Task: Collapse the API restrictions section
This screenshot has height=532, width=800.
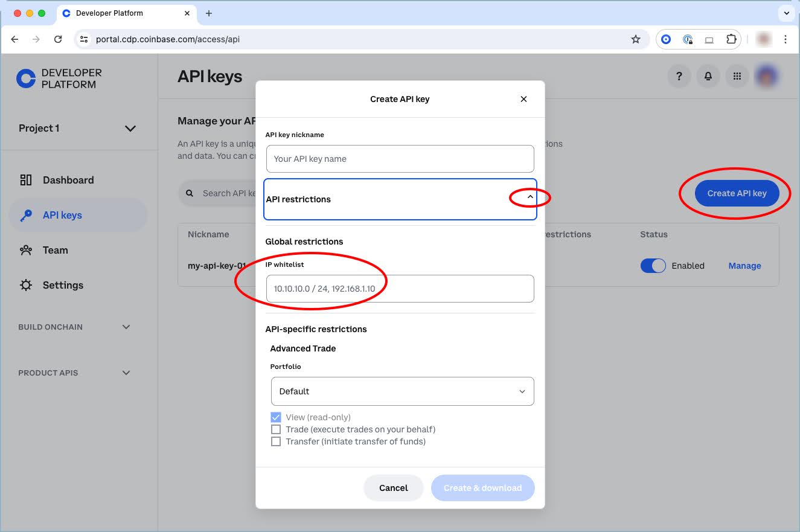Action: (x=530, y=197)
